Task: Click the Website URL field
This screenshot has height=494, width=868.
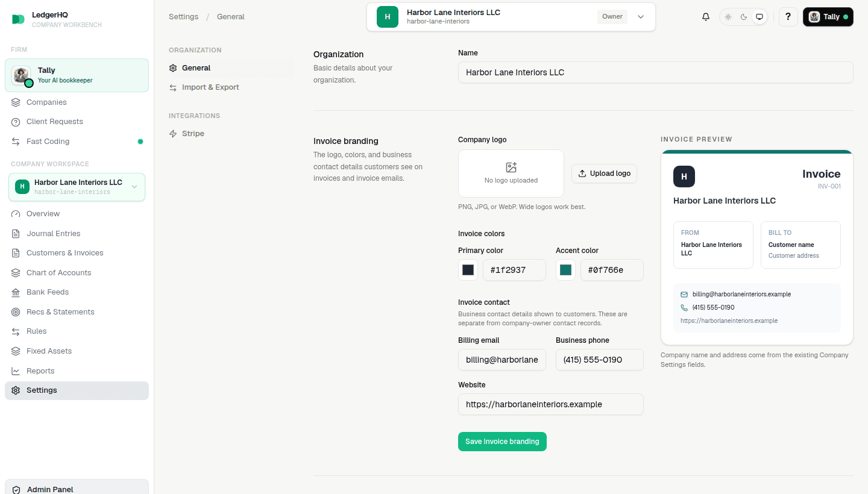Action: 551,404
